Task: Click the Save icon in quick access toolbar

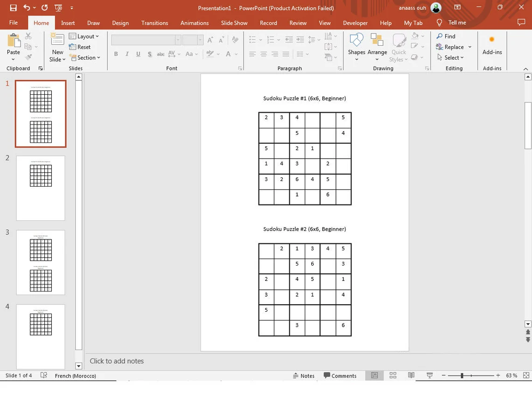Action: (x=13, y=8)
